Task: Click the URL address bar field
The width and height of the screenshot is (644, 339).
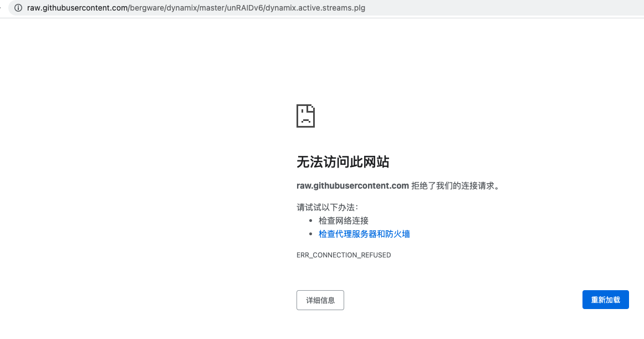Action: (326, 8)
